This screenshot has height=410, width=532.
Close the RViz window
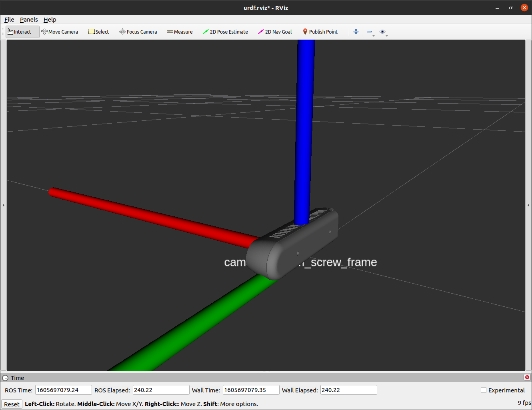pyautogui.click(x=524, y=8)
